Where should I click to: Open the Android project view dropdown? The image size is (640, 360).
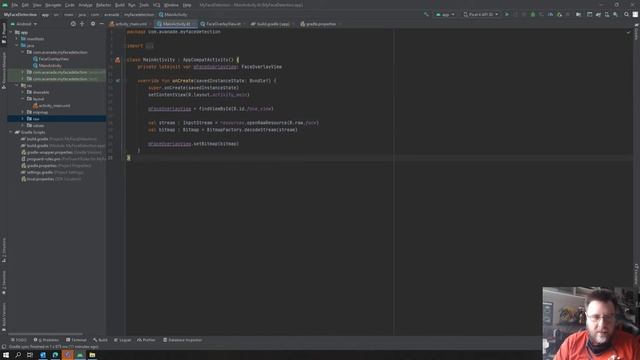24,24
